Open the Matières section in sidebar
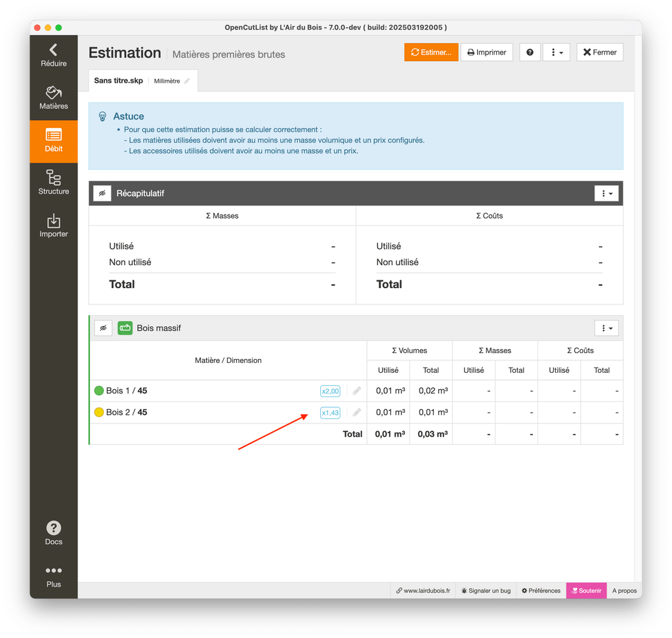This screenshot has height=638, width=672. [x=54, y=97]
